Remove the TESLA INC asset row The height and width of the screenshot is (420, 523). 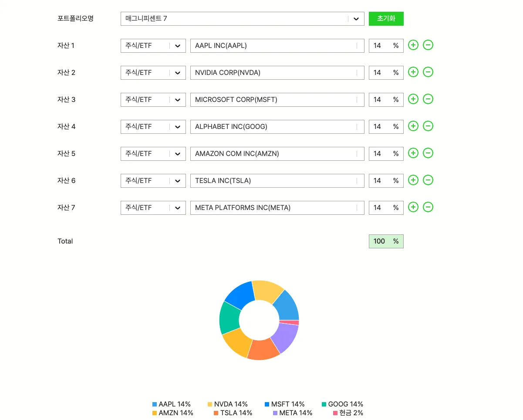point(428,180)
